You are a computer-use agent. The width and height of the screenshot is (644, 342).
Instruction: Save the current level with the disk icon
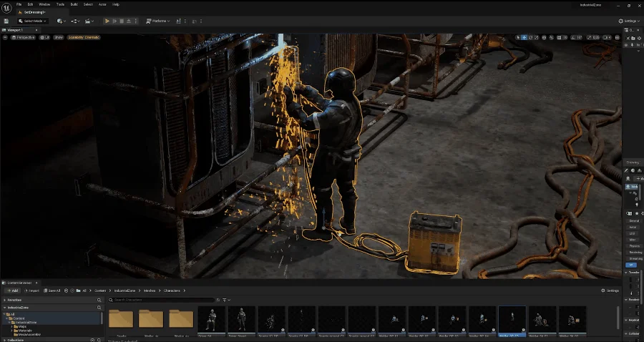tap(6, 21)
